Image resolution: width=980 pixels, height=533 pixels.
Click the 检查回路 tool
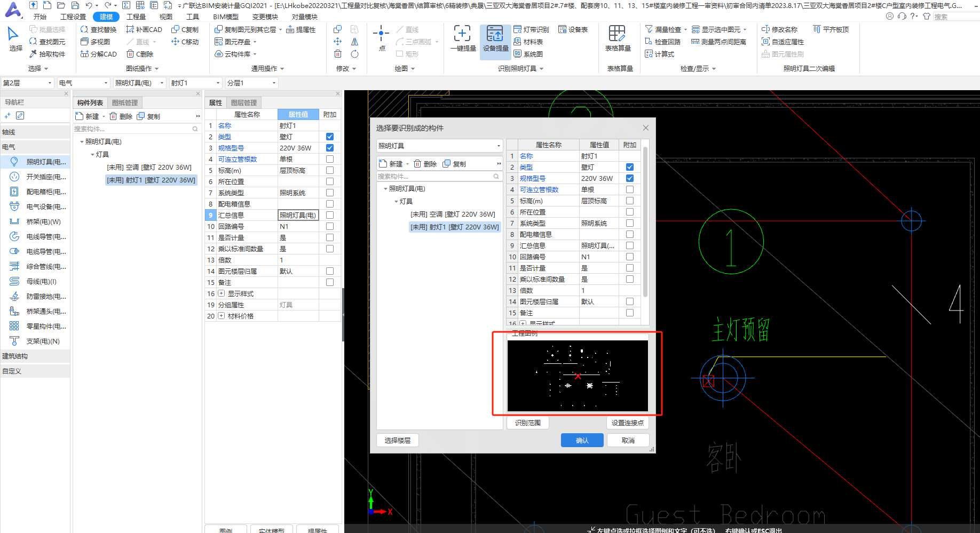[662, 42]
